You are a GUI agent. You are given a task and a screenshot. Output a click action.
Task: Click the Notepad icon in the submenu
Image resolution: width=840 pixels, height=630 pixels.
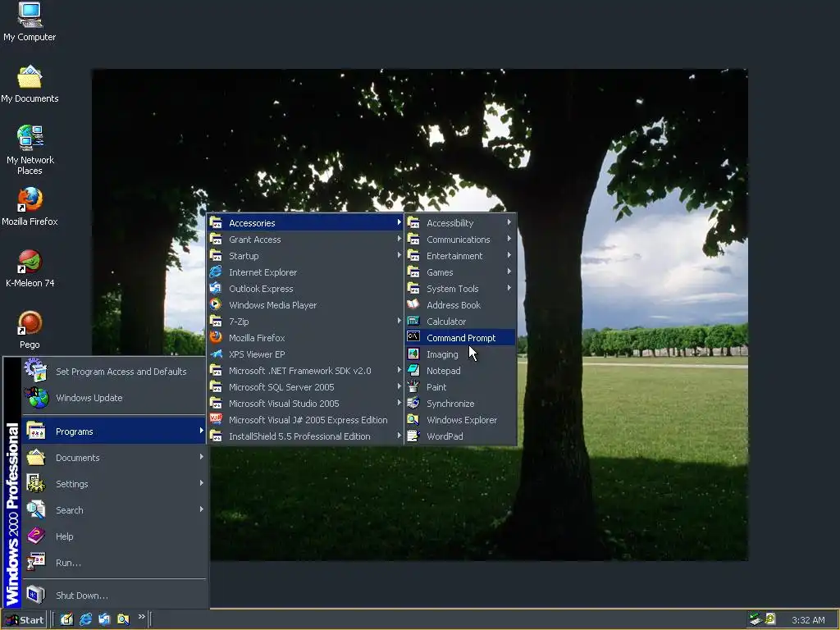[x=413, y=370]
